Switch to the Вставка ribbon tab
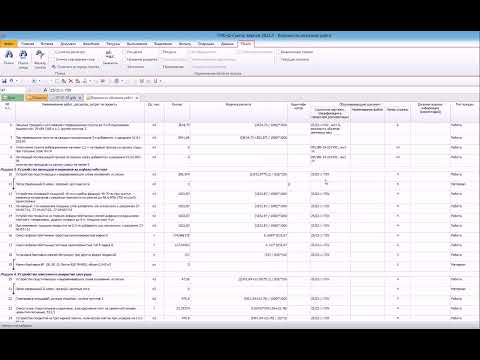Image resolution: width=480 pixels, height=360 pixels. point(47,44)
